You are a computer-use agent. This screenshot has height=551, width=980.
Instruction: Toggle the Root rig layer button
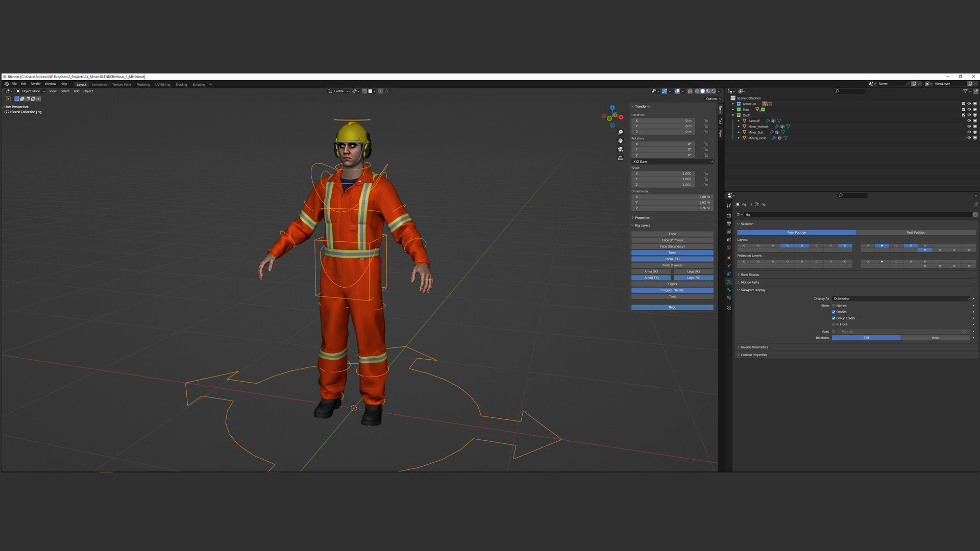[x=672, y=307]
